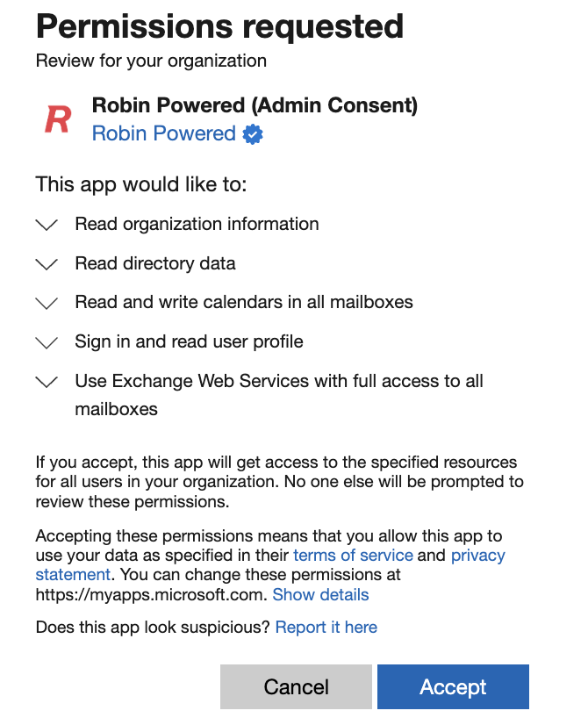Image resolution: width=588 pixels, height=725 pixels.
Task: Click the 'Robin Powered (Admin Consent)' app title
Action: (255, 105)
